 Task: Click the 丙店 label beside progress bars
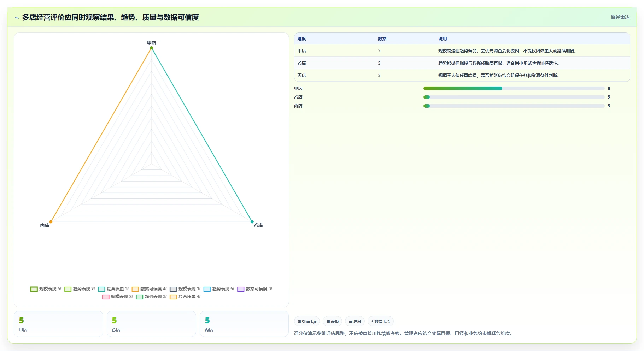(x=298, y=106)
